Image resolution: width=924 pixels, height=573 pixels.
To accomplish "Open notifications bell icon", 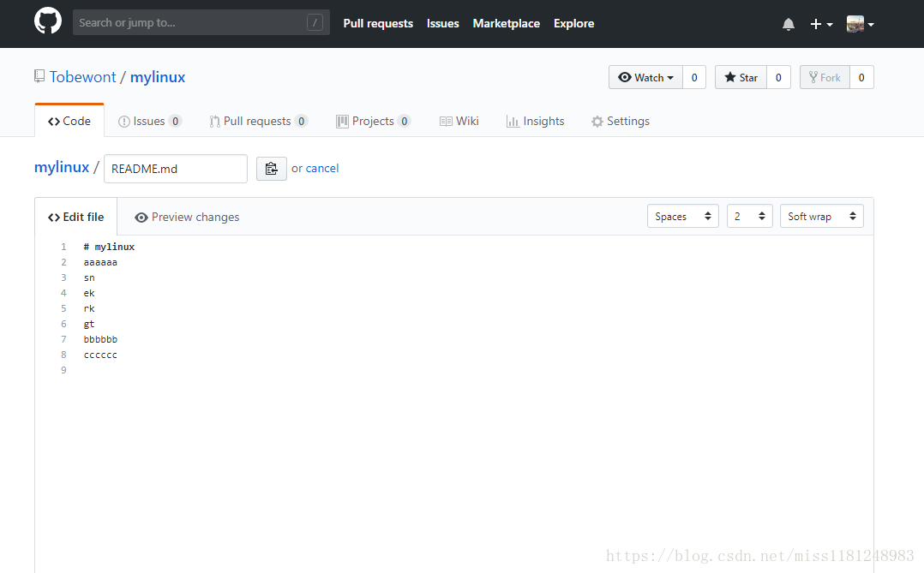I will click(789, 24).
